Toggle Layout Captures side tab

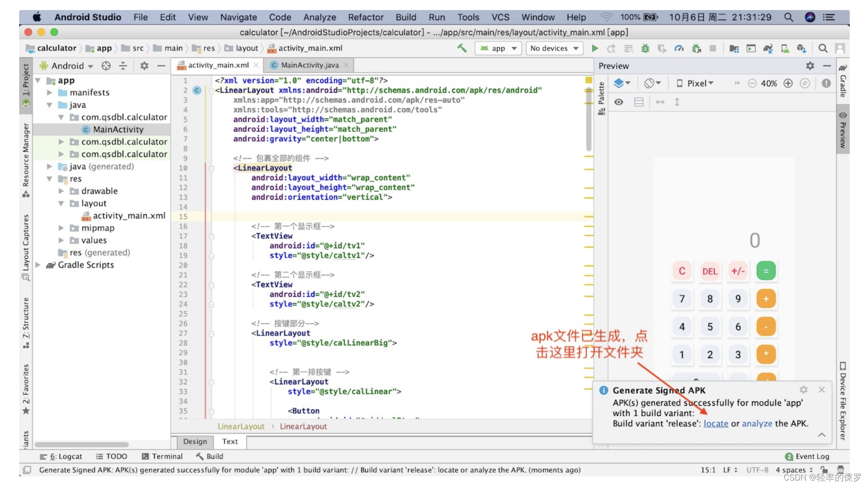coord(26,247)
